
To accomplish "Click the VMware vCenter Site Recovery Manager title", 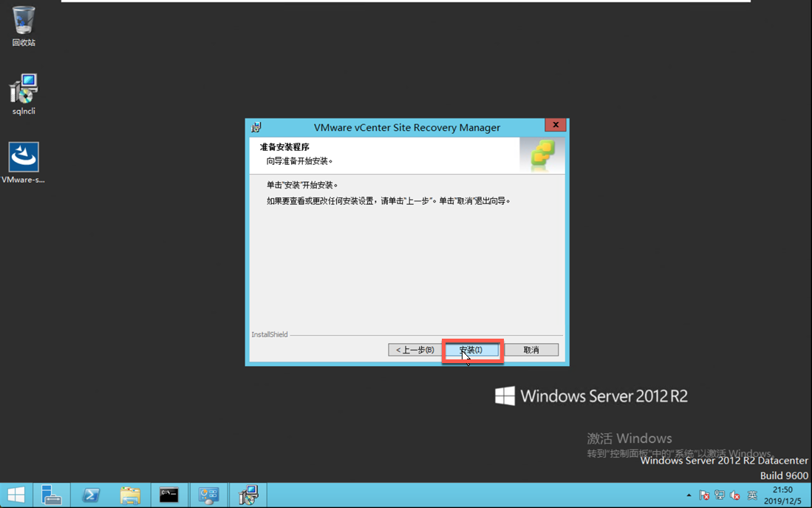I will click(x=407, y=127).
